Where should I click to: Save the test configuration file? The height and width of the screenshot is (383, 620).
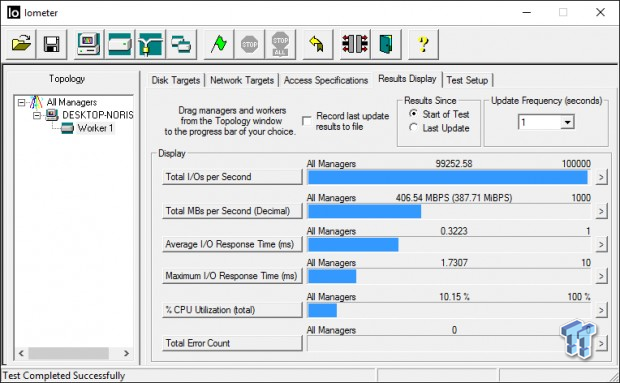click(52, 44)
